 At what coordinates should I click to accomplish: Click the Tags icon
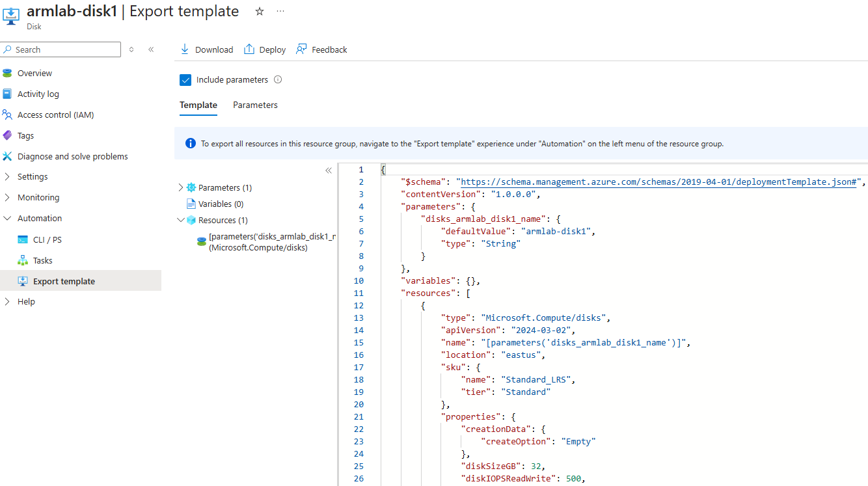(7, 136)
